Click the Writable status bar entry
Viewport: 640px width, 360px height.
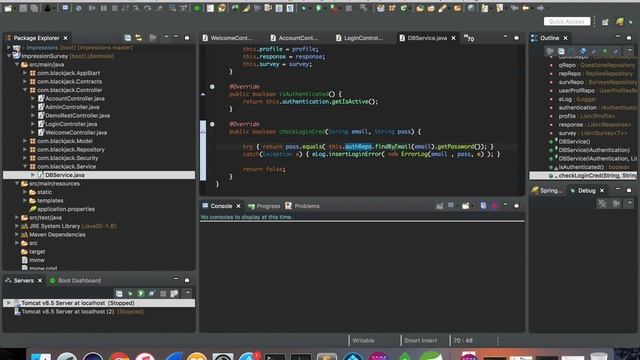click(363, 340)
